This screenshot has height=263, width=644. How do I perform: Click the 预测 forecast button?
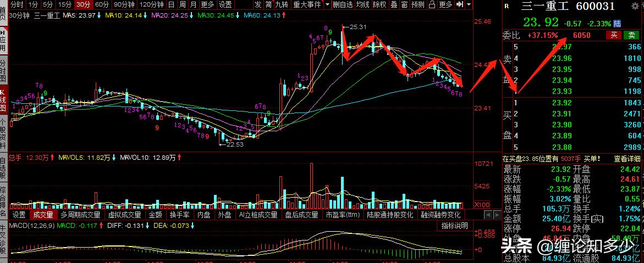pyautogui.click(x=417, y=5)
